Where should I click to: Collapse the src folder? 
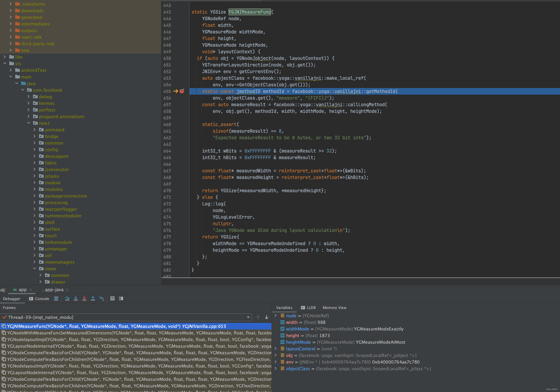5,63
